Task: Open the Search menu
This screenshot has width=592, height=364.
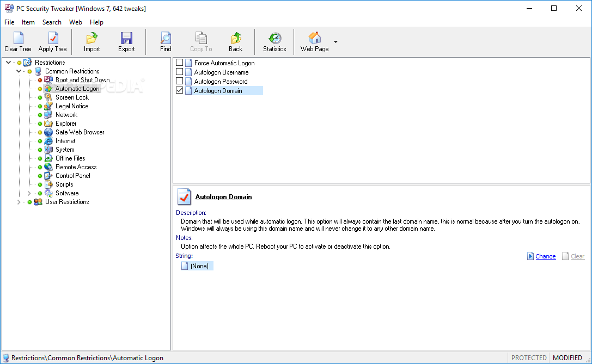Action: (52, 22)
